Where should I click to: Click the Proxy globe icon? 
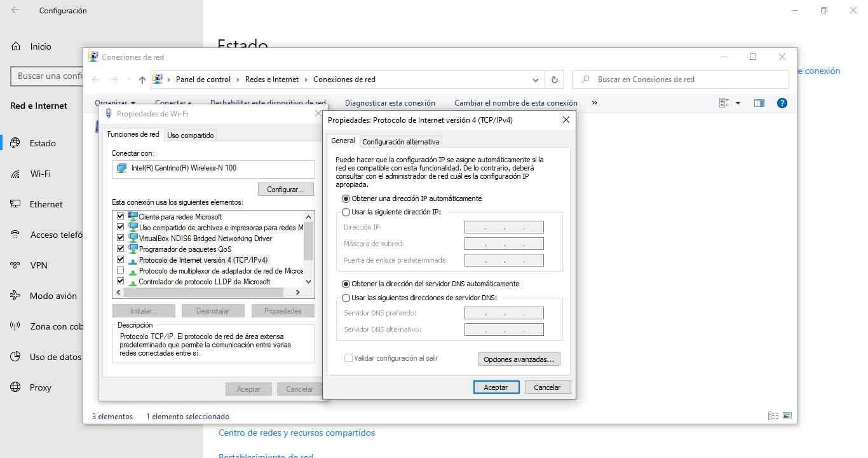tap(16, 387)
